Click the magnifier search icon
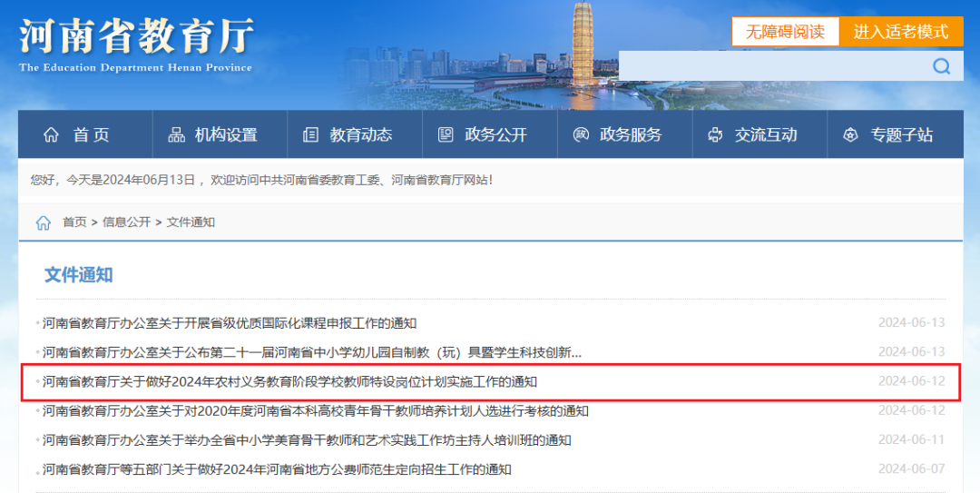This screenshot has width=980, height=493. point(941,66)
